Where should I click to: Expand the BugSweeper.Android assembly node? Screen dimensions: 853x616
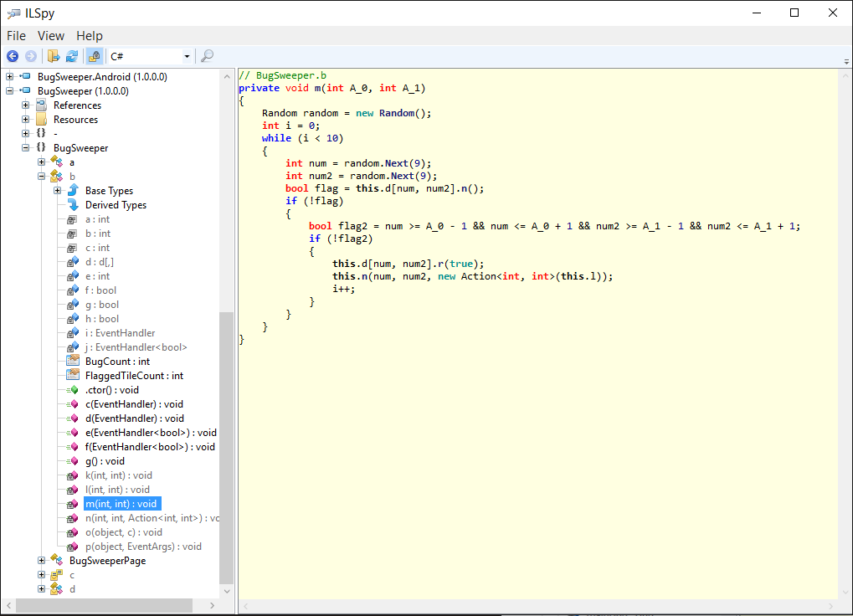[9, 77]
